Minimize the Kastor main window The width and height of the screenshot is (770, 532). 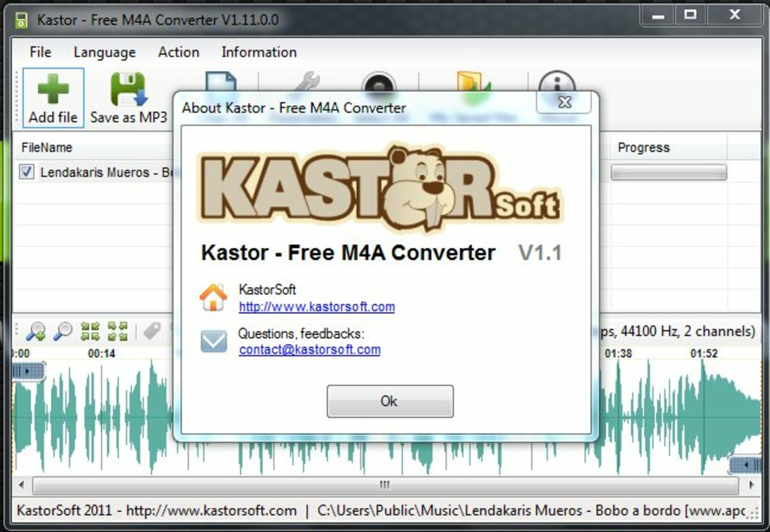point(658,16)
